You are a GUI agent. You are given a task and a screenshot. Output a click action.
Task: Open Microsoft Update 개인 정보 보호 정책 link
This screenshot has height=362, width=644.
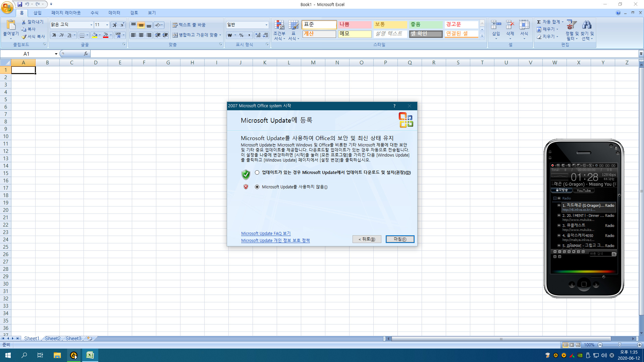pos(275,241)
